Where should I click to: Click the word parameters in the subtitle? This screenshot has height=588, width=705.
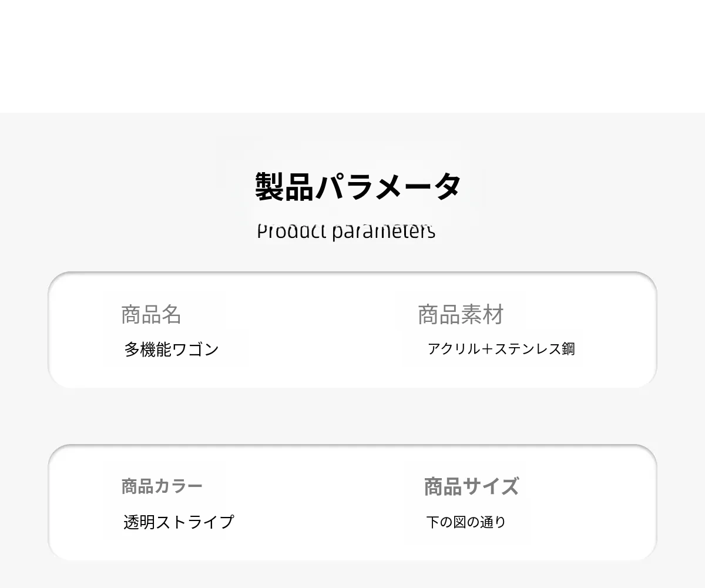click(x=384, y=231)
